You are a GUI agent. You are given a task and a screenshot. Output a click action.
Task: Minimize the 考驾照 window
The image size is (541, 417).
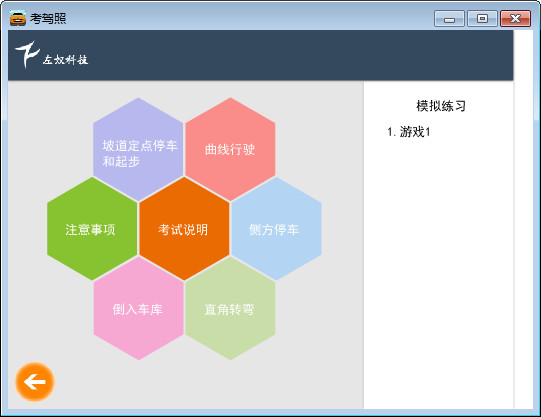click(449, 19)
